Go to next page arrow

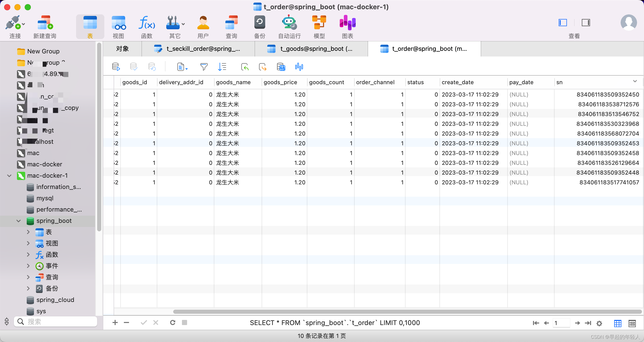[x=577, y=323]
